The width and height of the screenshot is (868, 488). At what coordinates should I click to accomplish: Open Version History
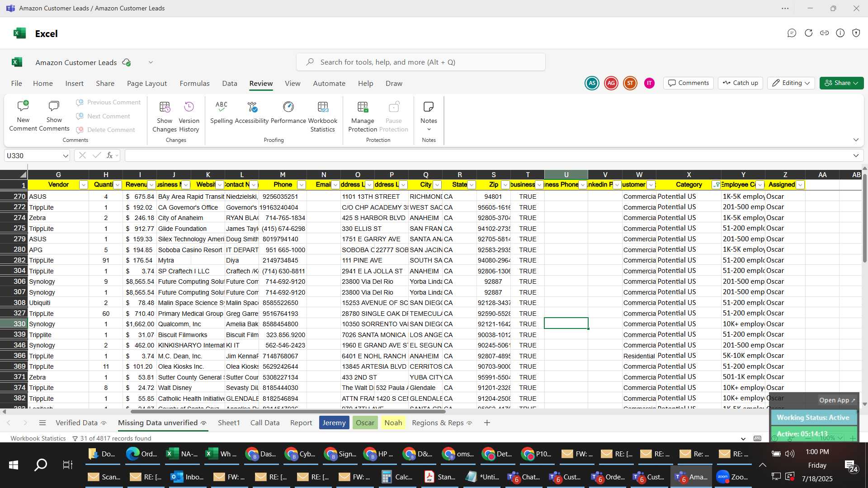(189, 116)
